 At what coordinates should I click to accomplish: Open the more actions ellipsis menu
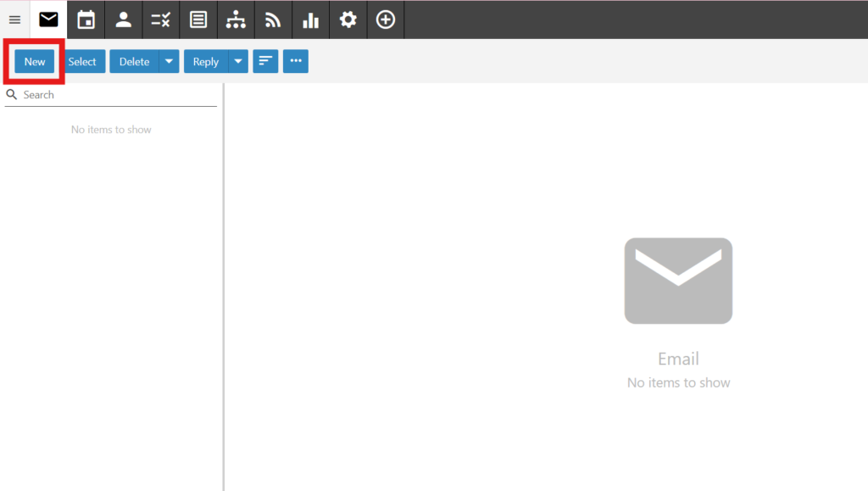[296, 61]
